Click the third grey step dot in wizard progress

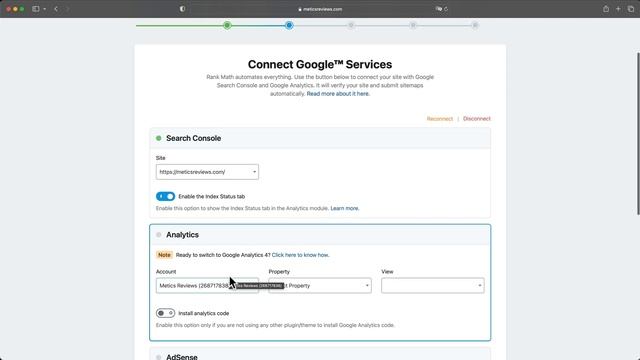pos(351,25)
